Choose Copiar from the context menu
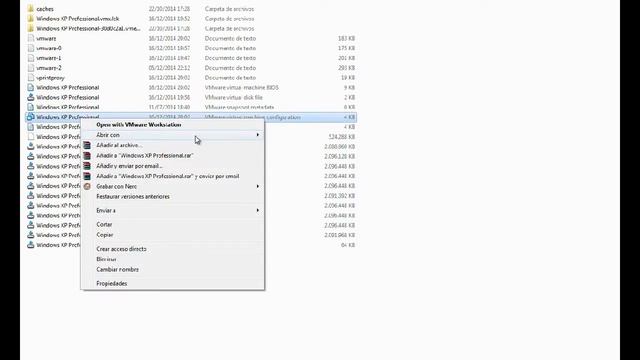Image resolution: width=640 pixels, height=360 pixels. point(104,235)
